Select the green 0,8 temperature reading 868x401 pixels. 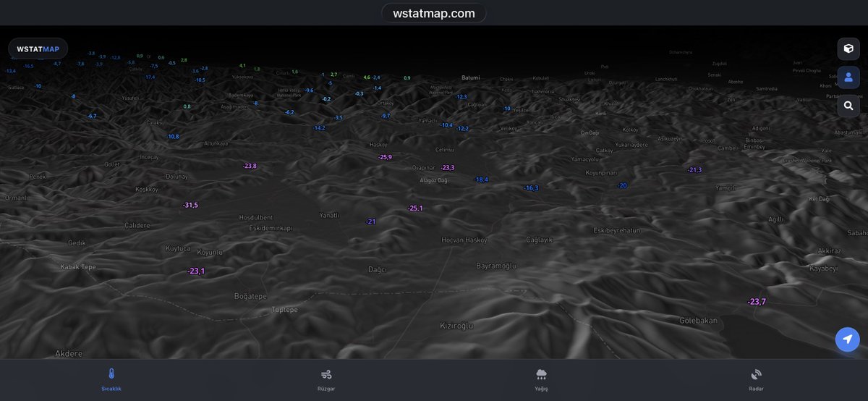(187, 106)
